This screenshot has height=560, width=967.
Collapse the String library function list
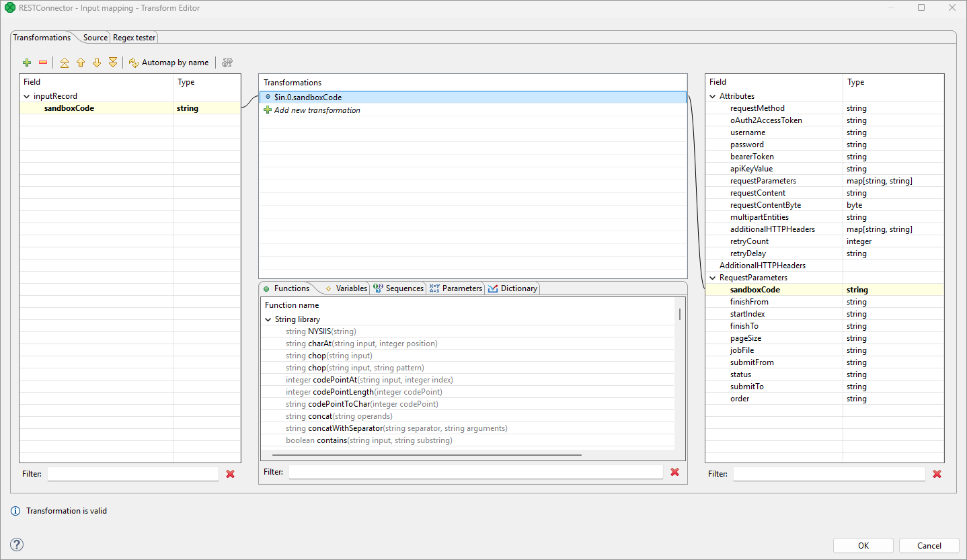pos(268,319)
